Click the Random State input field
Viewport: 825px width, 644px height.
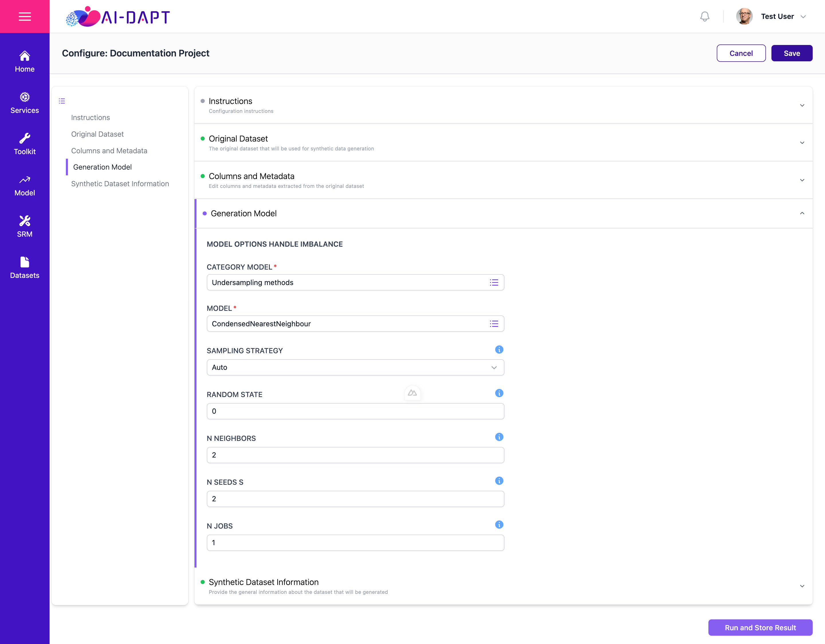coord(355,411)
